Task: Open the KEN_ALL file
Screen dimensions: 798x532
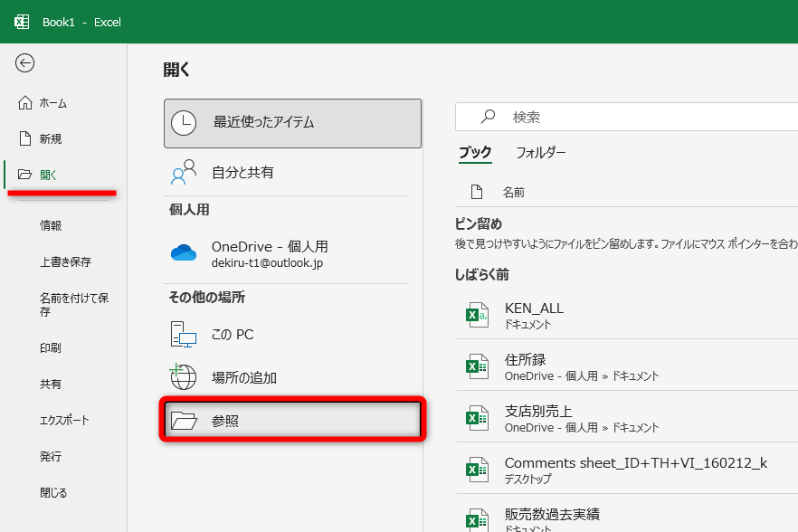Action: tap(627, 315)
